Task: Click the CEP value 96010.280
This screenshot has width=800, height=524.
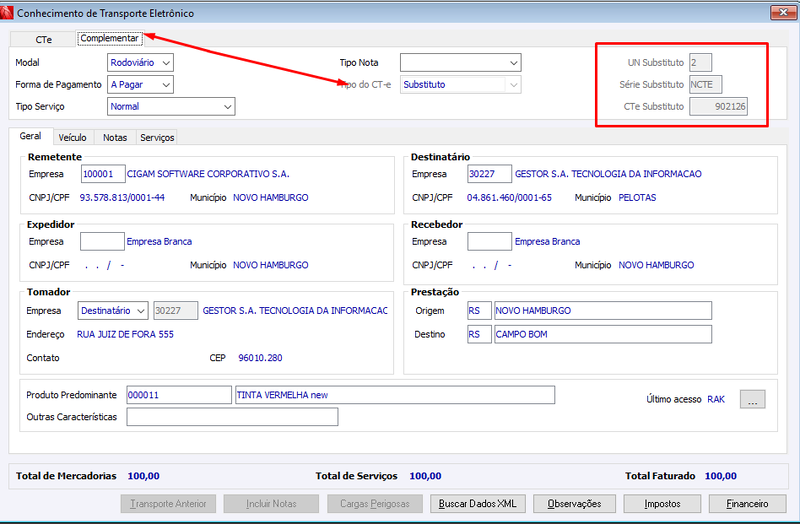Action: tap(260, 358)
